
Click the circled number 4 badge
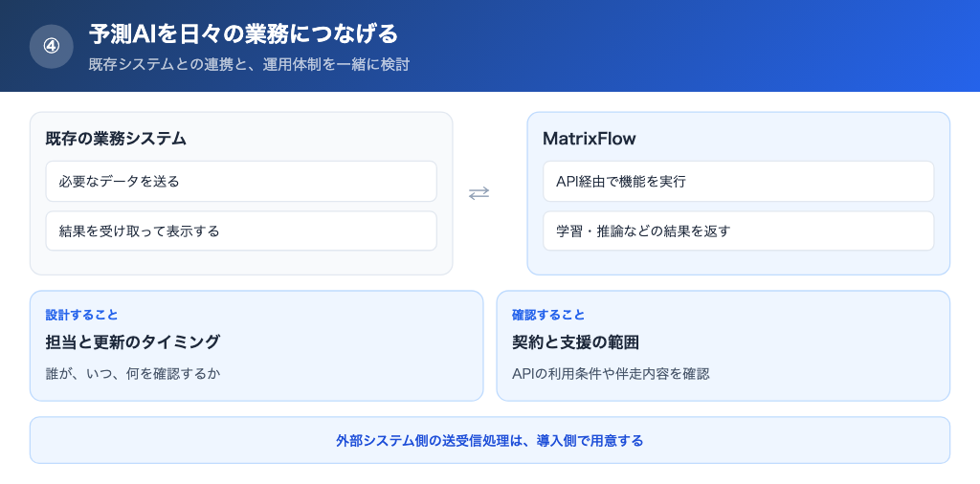52,46
